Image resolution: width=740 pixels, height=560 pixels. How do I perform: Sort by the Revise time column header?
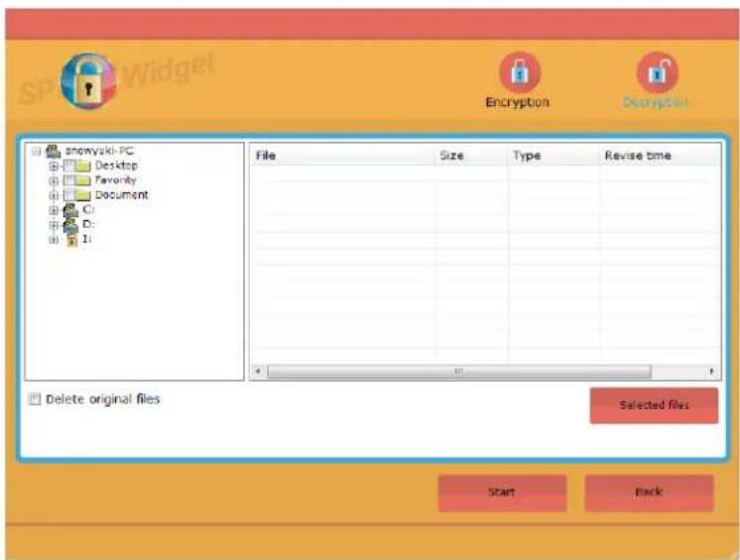[x=660, y=156]
